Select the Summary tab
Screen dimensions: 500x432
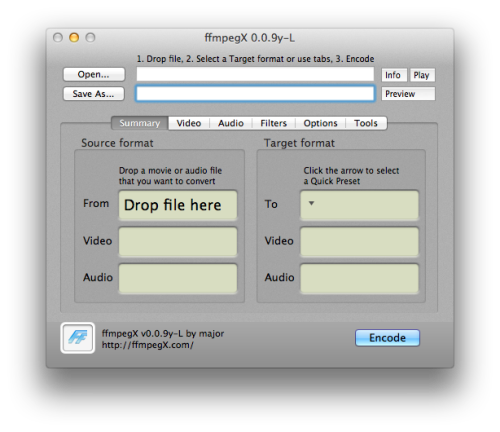point(140,123)
